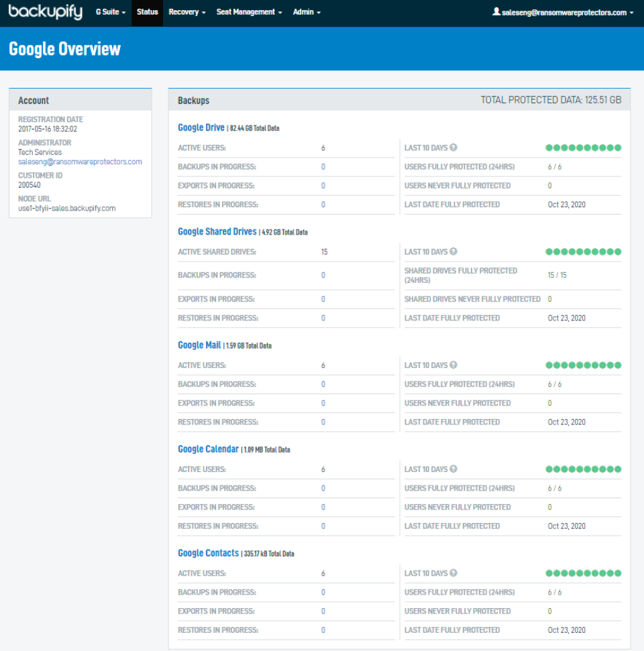The width and height of the screenshot is (644, 651).
Task: Open the Admin menu
Action: tap(306, 11)
